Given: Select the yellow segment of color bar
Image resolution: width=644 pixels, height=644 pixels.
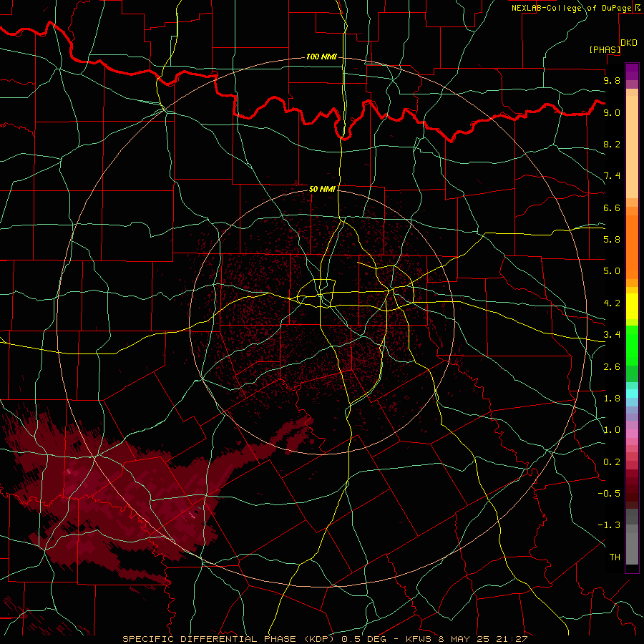Looking at the screenshot, I should click(632, 306).
